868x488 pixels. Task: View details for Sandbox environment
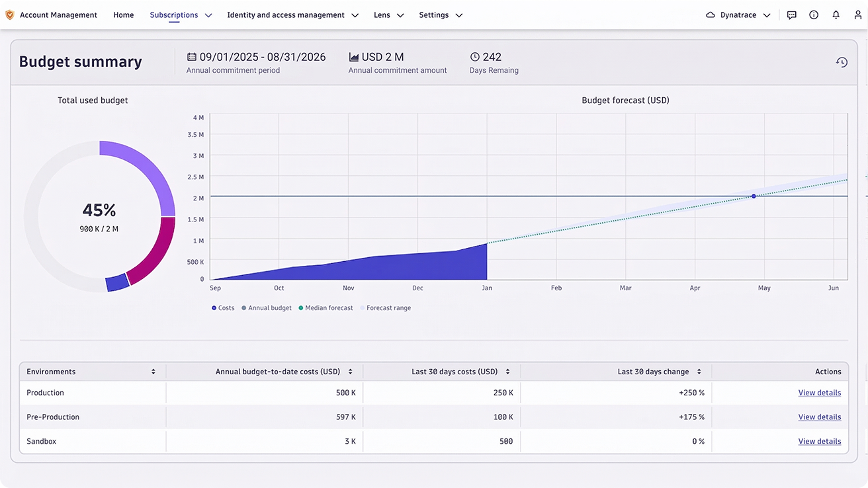point(819,441)
